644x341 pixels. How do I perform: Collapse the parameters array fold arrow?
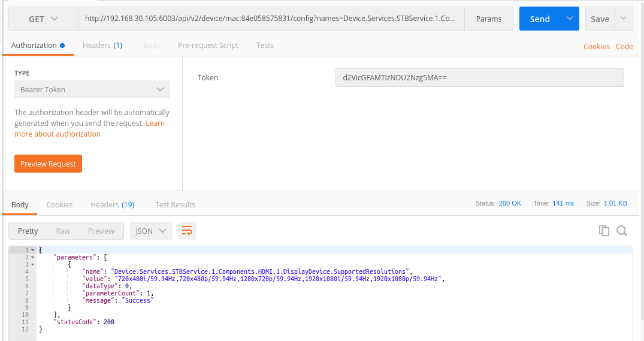click(32, 257)
